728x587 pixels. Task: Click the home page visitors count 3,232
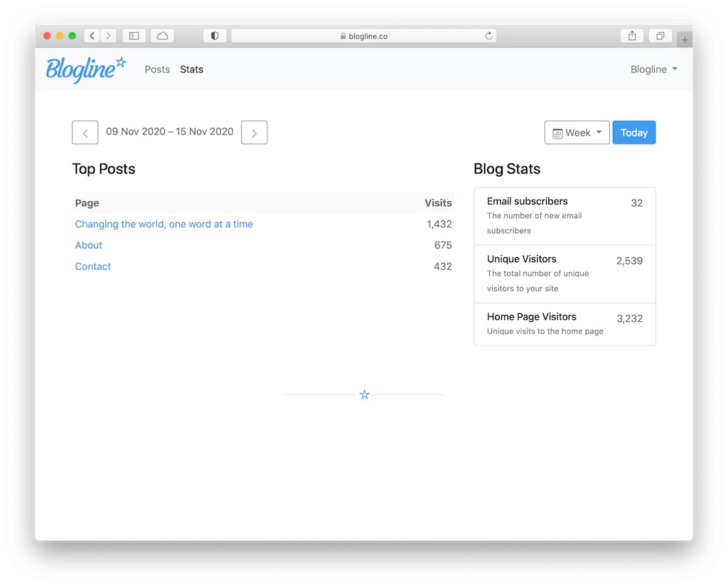point(630,318)
